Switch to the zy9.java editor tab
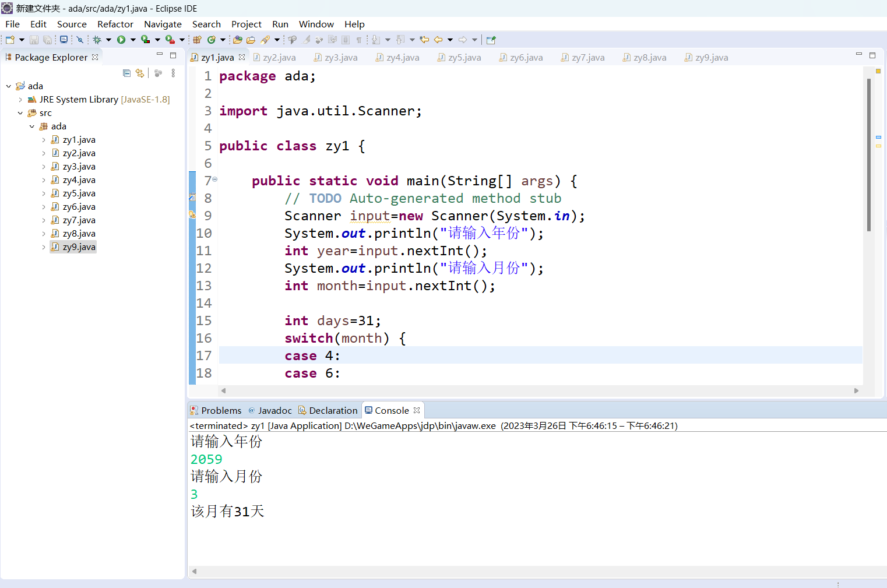The image size is (887, 588). (x=707, y=57)
